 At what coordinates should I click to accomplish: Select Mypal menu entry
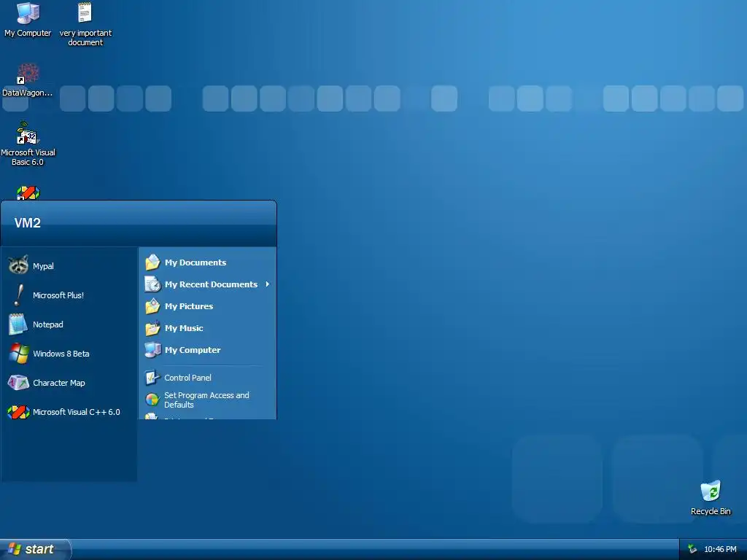[x=69, y=265]
